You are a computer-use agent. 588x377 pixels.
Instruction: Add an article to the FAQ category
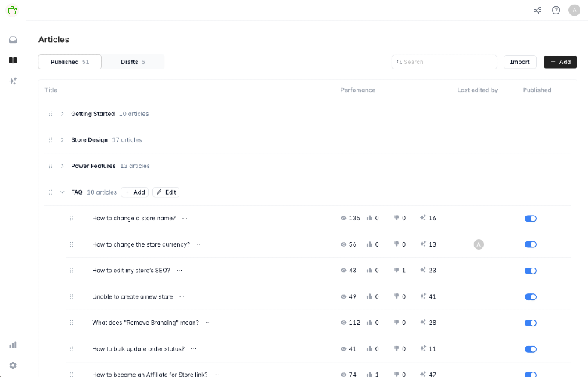click(x=135, y=192)
